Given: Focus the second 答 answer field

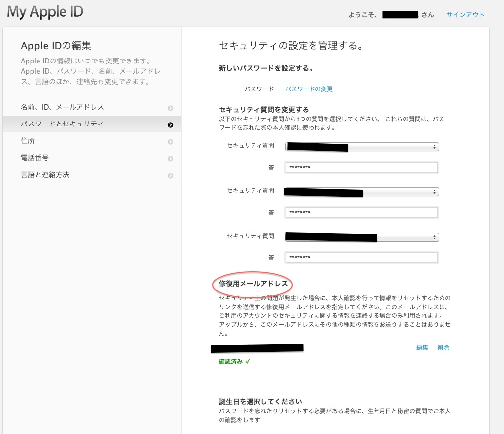Looking at the screenshot, I should pos(362,212).
